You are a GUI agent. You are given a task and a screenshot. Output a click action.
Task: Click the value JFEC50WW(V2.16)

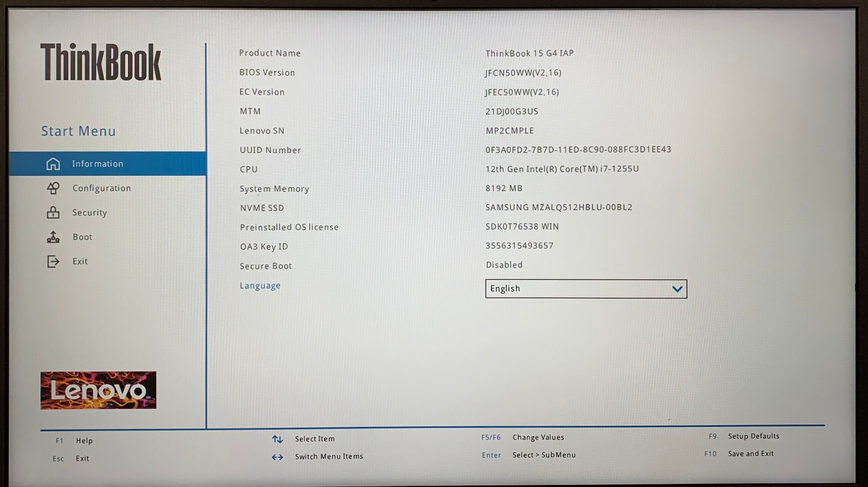(522, 92)
